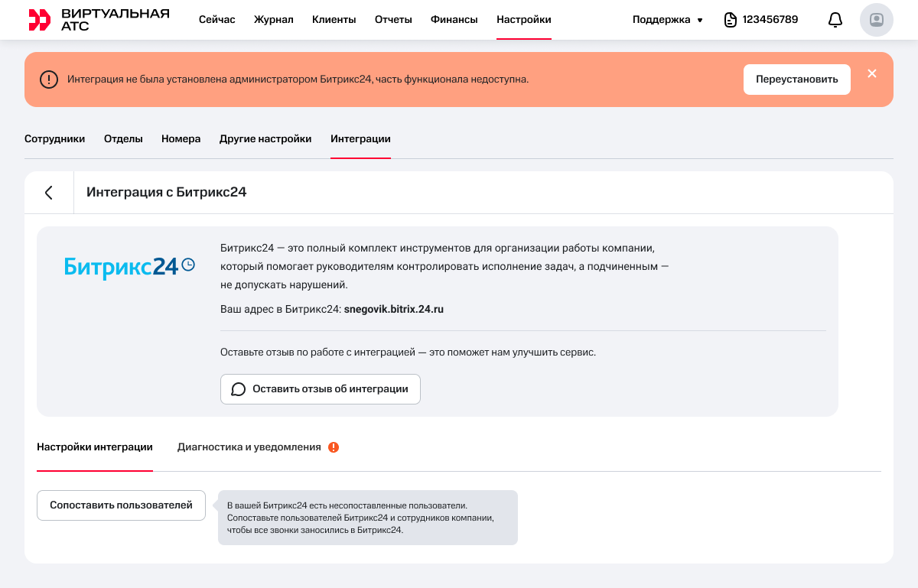Switch to the Сотрудники tab

click(x=54, y=139)
